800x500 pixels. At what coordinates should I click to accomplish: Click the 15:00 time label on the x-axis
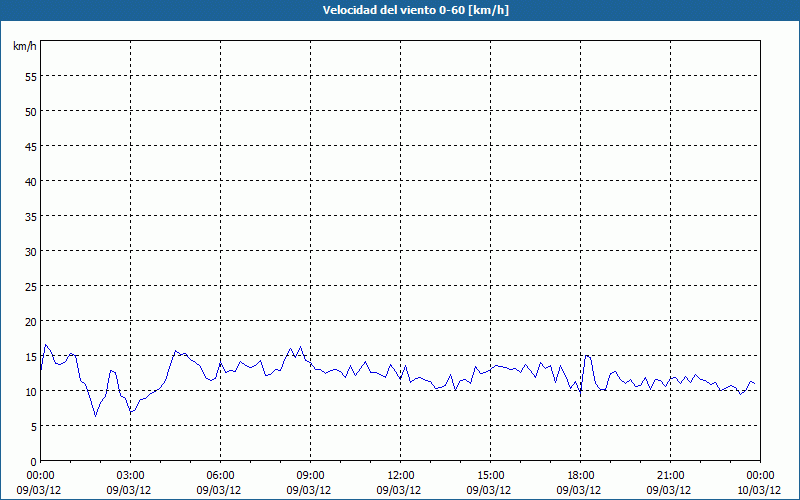point(490,476)
